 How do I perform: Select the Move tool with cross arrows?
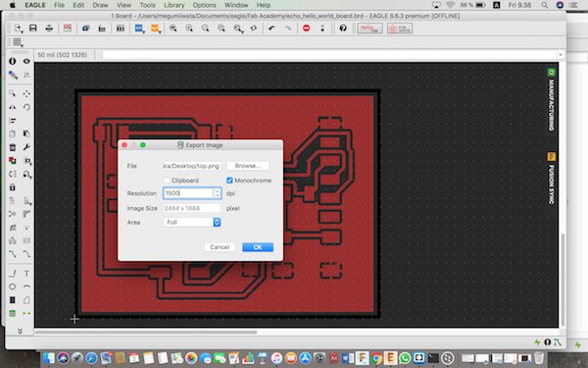[x=26, y=93]
